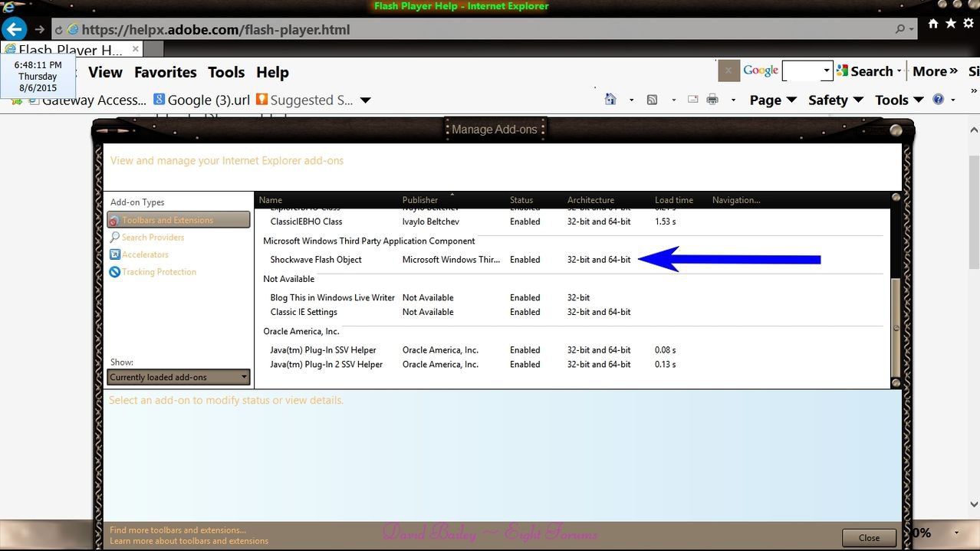
Task: Open the Home icon dropdown arrow
Action: pos(631,100)
